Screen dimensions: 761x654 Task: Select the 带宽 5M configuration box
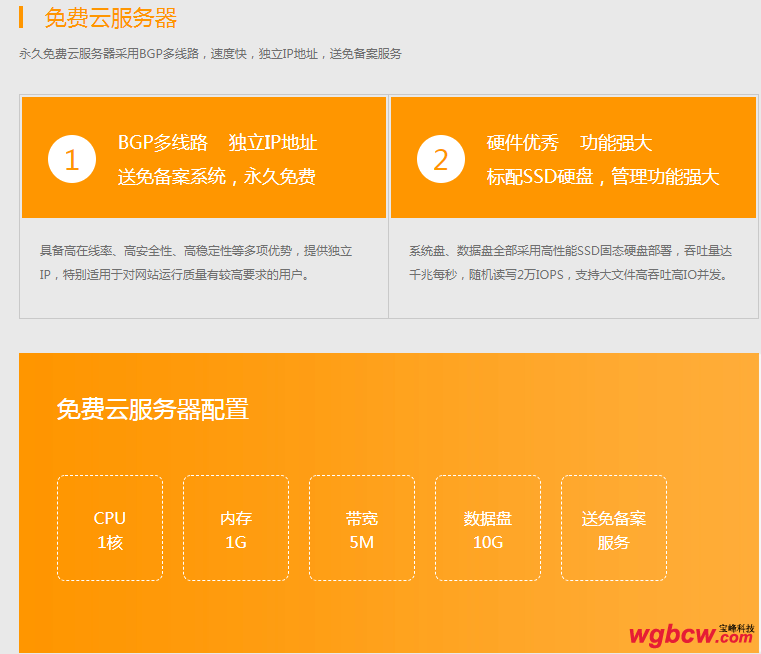pyautogui.click(x=362, y=528)
